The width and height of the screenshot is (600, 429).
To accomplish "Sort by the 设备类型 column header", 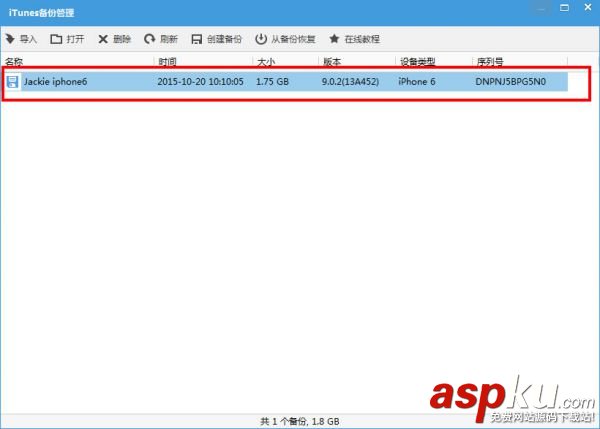I will (417, 62).
